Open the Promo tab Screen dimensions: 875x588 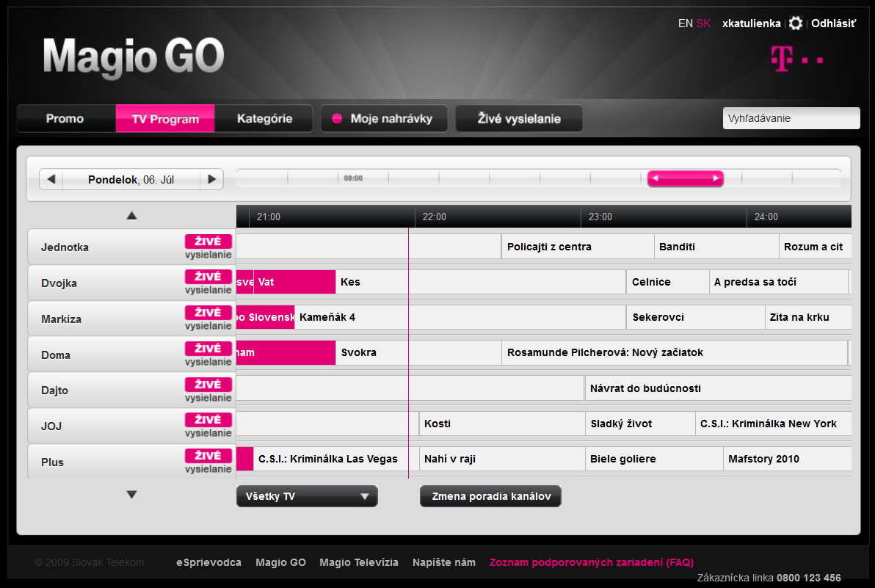tap(66, 118)
